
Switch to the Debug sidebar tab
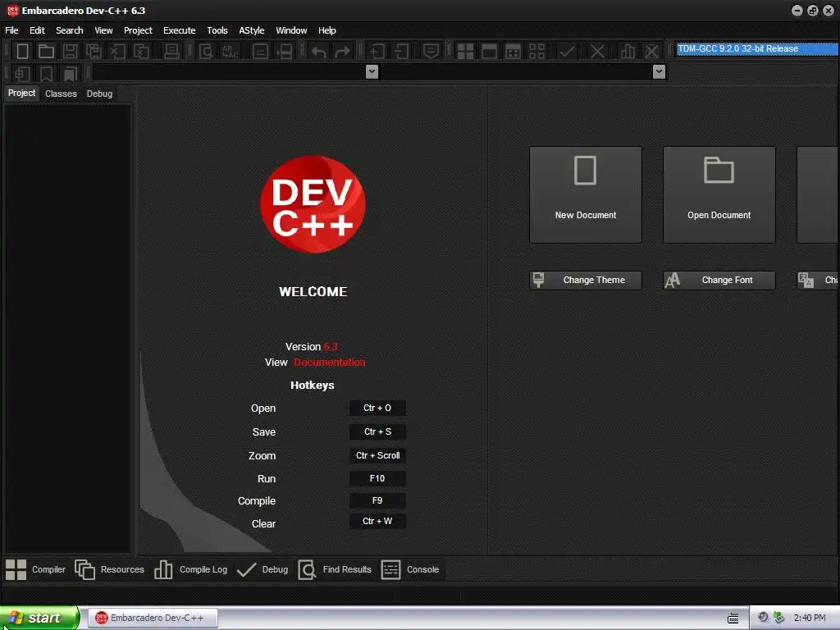[x=99, y=94]
